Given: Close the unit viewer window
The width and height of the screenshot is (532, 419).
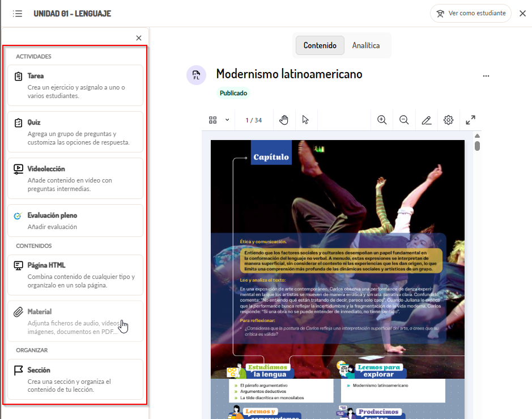Looking at the screenshot, I should [522, 13].
